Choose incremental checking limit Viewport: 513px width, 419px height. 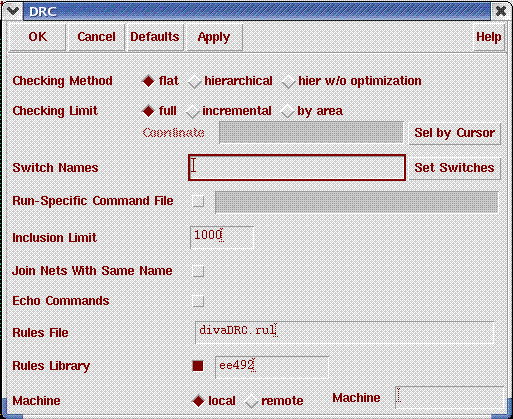192,111
